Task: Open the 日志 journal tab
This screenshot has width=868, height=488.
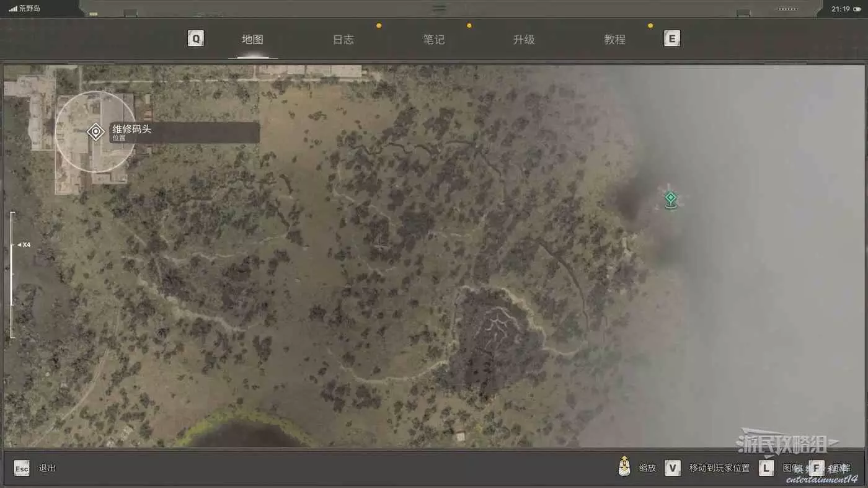Action: pos(343,40)
